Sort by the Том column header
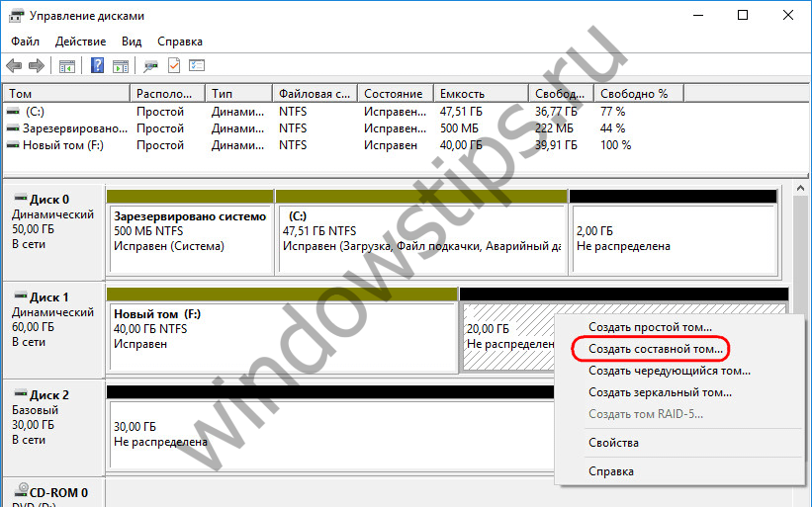Viewport: 812px width, 507px height. 65,94
